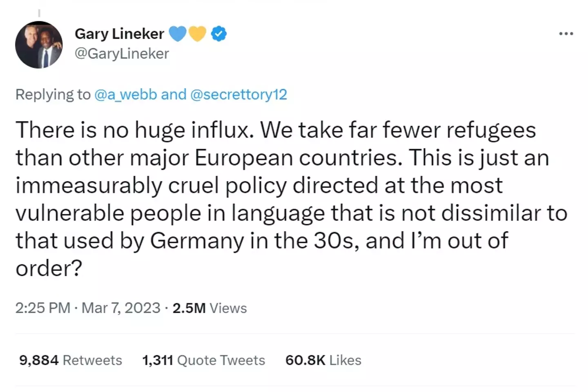Viewport: 588px width, 392px height.
Task: View the 60.8K Likes list
Action: (x=323, y=360)
